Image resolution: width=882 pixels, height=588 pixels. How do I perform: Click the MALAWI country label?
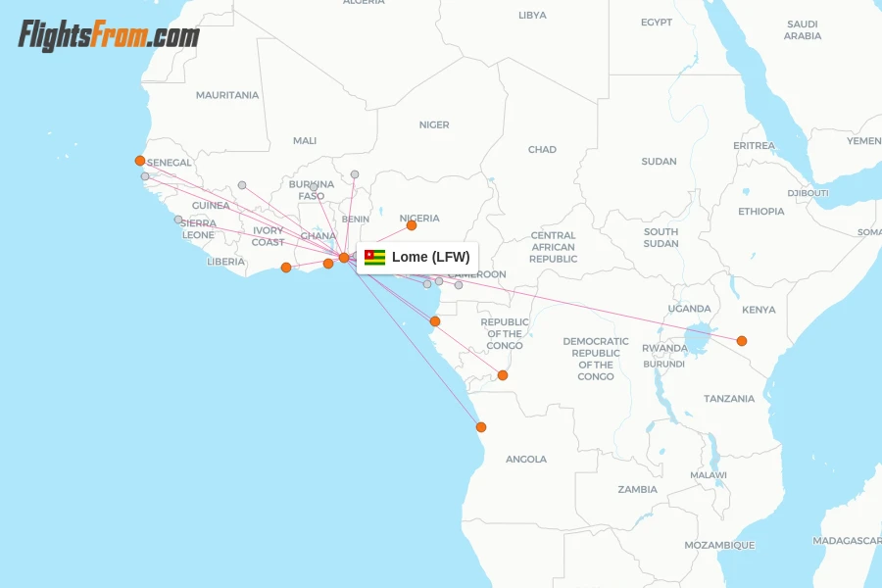[709, 475]
